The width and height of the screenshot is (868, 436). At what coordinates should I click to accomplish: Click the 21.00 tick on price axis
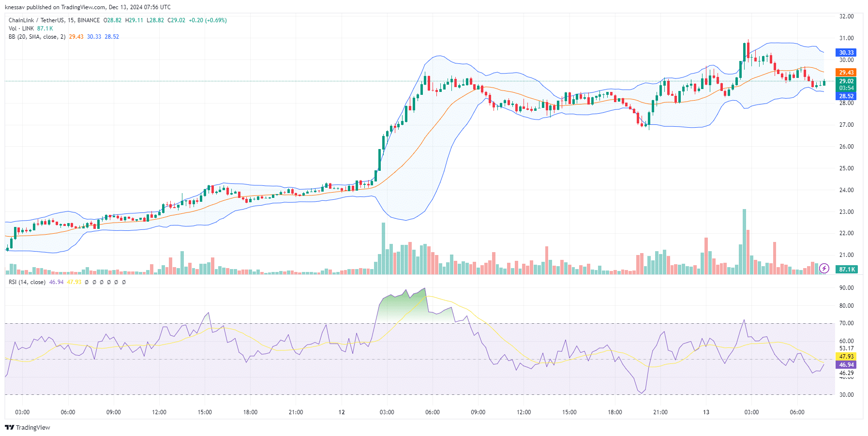click(846, 255)
